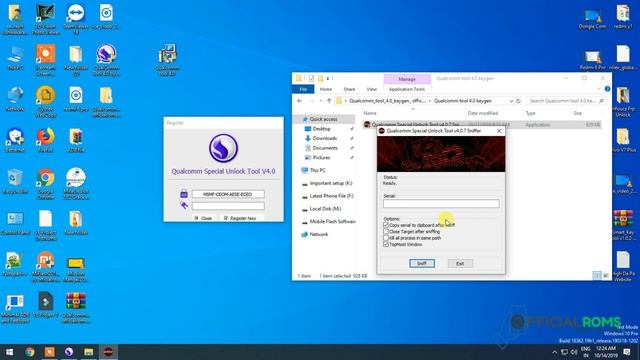Select Network in Explorer sidebar
The height and width of the screenshot is (360, 640).
tap(319, 234)
